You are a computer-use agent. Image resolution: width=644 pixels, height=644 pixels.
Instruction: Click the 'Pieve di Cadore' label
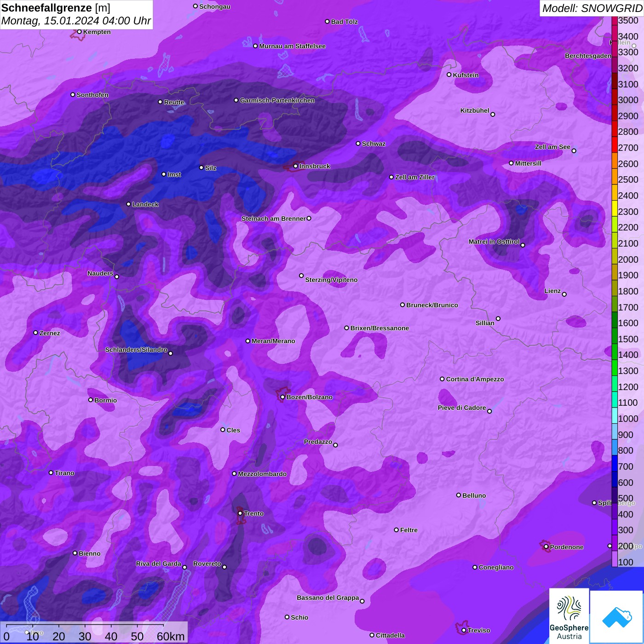(462, 408)
